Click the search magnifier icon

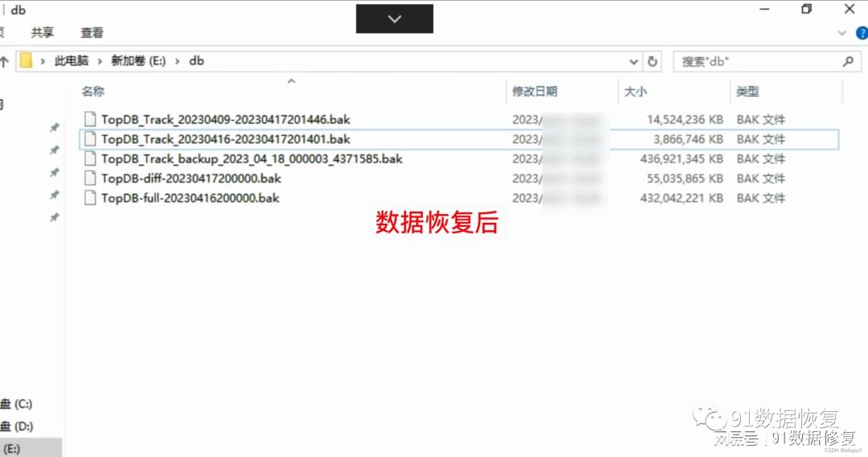tap(848, 61)
